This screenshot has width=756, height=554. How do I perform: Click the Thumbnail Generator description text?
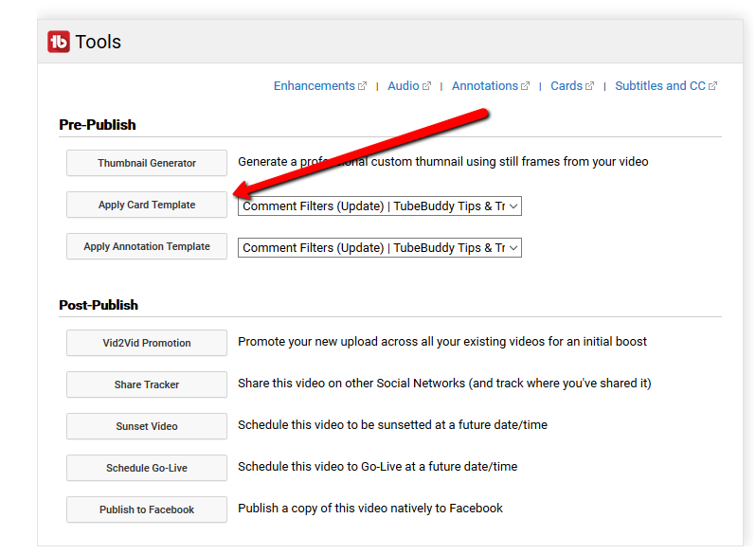(443, 162)
